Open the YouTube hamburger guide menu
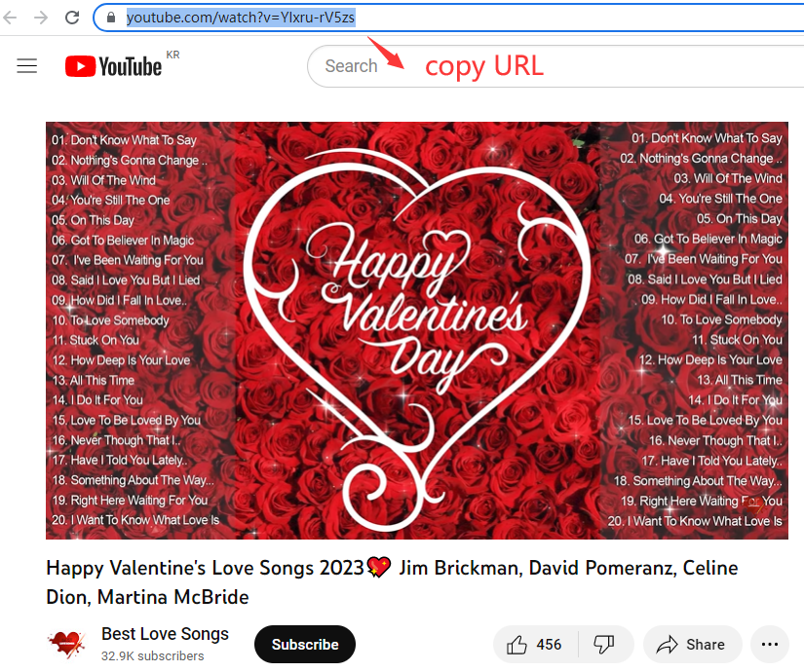The width and height of the screenshot is (804, 672). pos(27,66)
